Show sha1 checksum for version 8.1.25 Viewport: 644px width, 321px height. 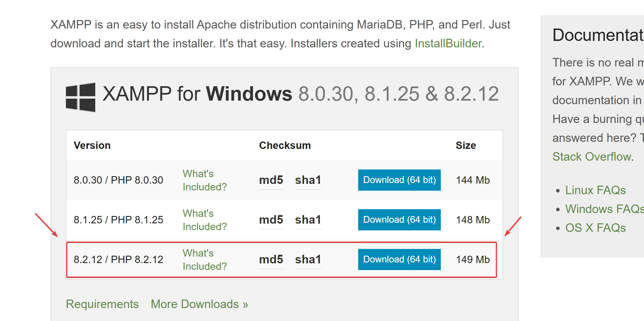point(308,220)
